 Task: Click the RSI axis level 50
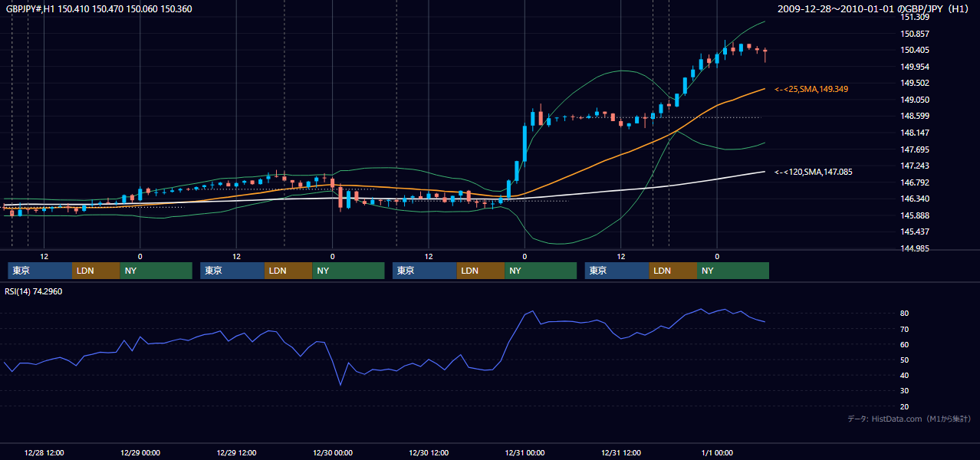[905, 360]
